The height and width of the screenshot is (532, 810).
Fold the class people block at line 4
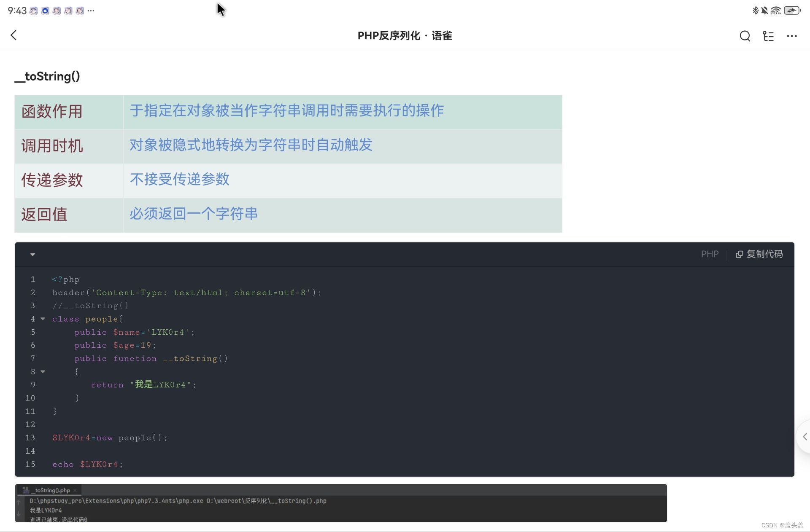[x=43, y=319]
